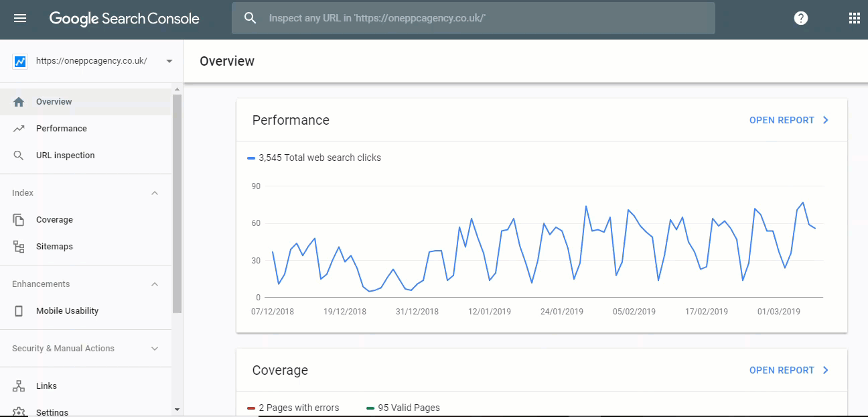Click the Links network icon
Screen dimensions: 868x417
coord(19,386)
